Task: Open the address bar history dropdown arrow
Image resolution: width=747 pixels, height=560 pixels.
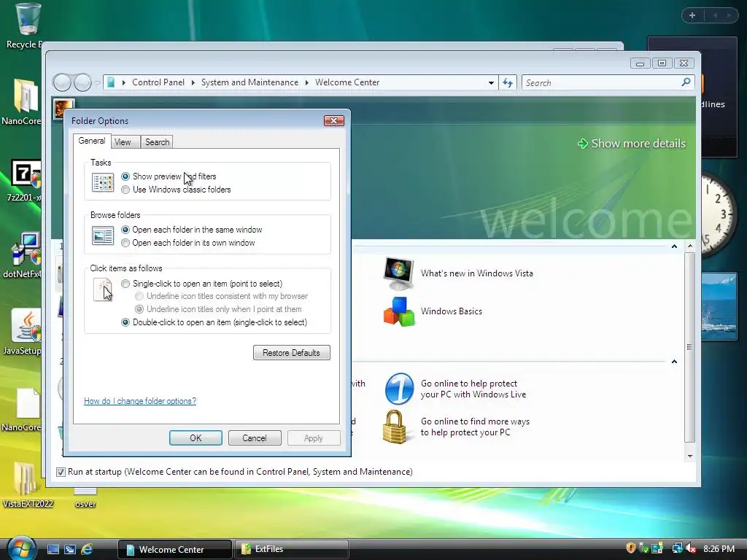Action: pyautogui.click(x=491, y=83)
